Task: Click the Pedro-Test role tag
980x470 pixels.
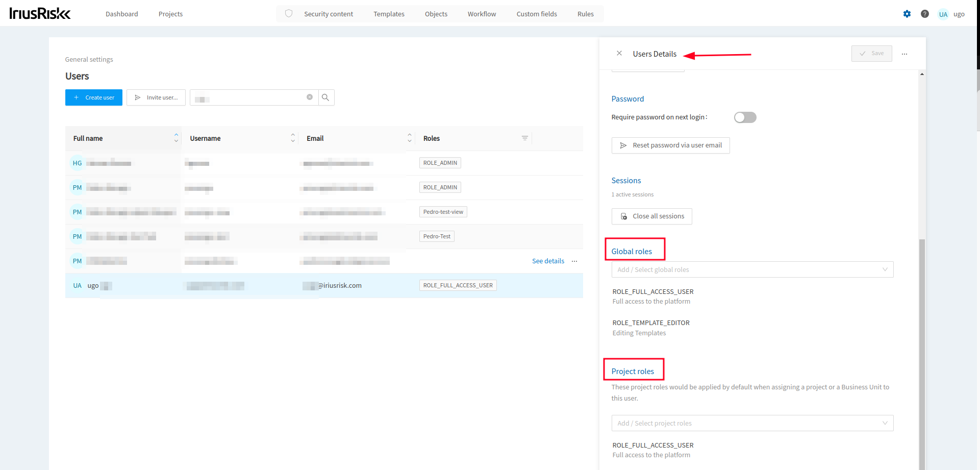Action: pyautogui.click(x=437, y=236)
